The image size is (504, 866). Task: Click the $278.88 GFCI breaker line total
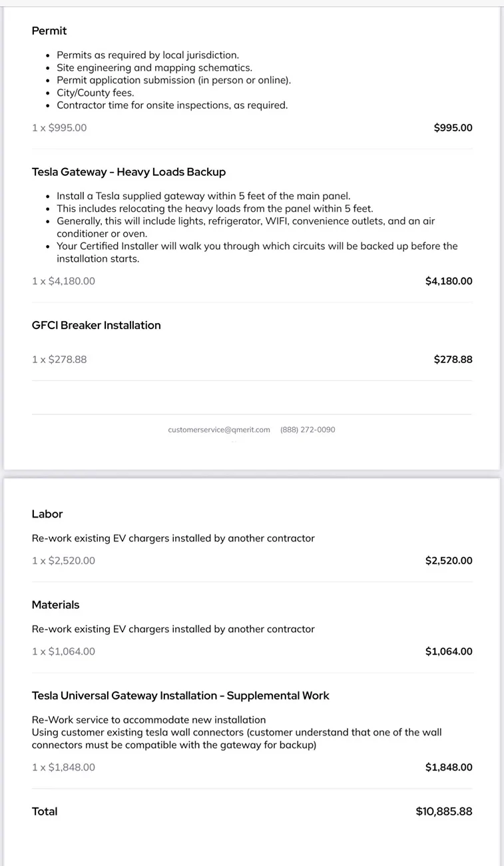point(453,360)
